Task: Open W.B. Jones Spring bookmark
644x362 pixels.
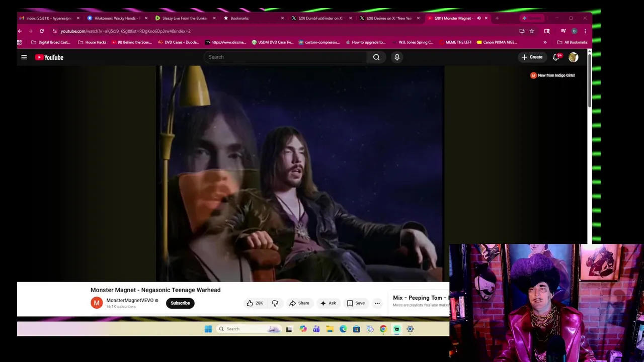Action: 413,42
